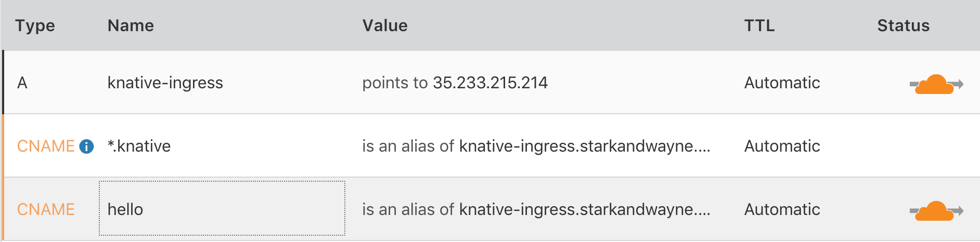The width and height of the screenshot is (980, 242).
Task: Edit alias value of *.knative record
Action: click(536, 146)
